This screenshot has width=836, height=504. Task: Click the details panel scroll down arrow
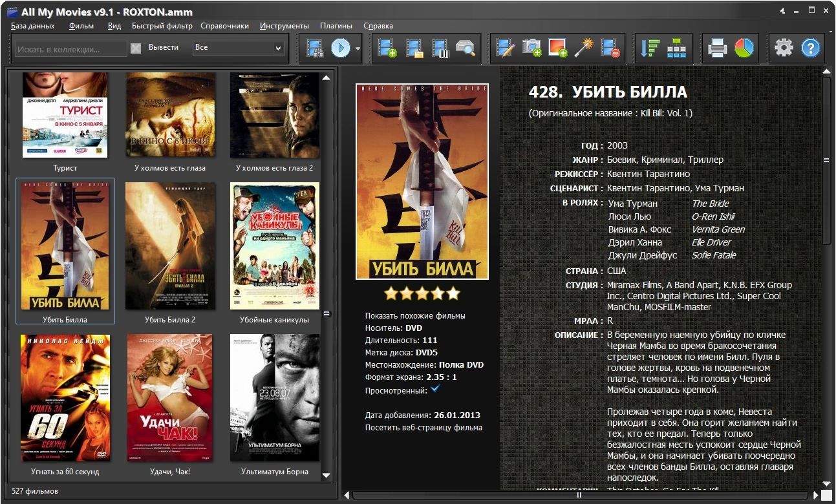(x=826, y=483)
